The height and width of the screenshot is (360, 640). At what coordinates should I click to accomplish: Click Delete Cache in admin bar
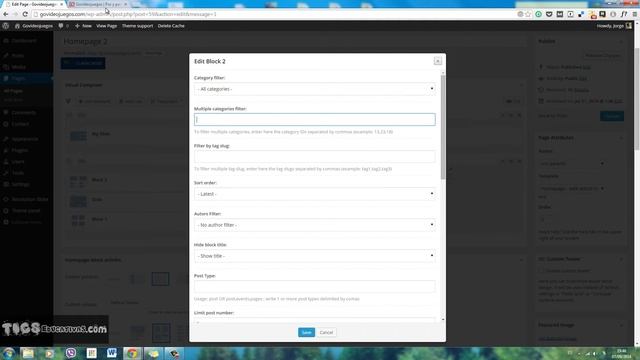(x=171, y=26)
